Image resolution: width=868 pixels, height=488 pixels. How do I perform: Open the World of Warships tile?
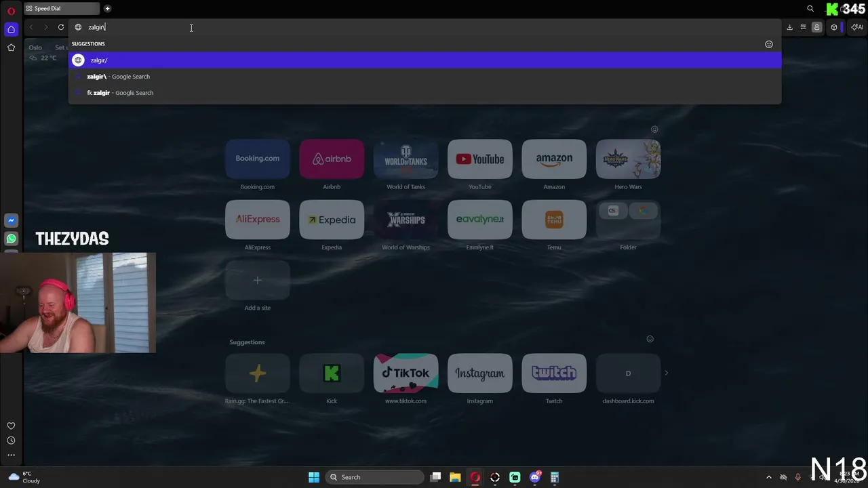406,220
